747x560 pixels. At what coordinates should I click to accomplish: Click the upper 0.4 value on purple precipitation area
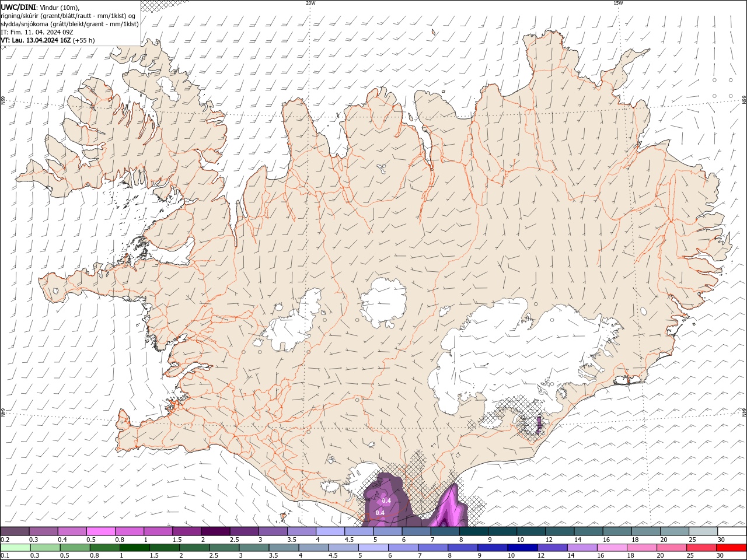[386, 501]
